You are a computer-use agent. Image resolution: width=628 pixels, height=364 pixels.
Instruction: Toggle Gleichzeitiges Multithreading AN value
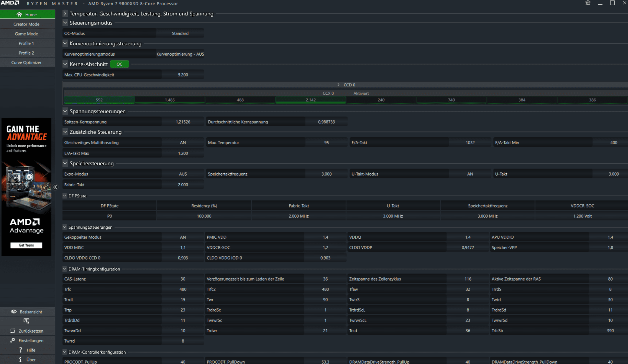(183, 142)
